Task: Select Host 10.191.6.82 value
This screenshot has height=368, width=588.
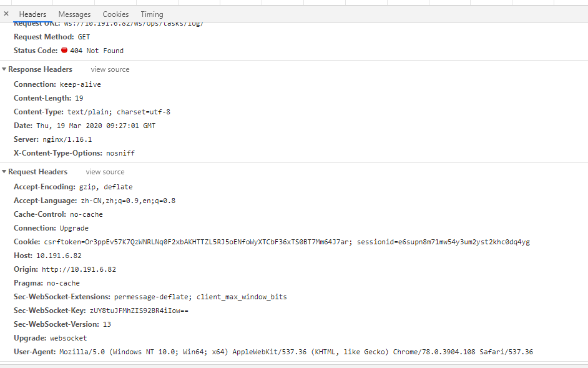Action: (x=59, y=256)
